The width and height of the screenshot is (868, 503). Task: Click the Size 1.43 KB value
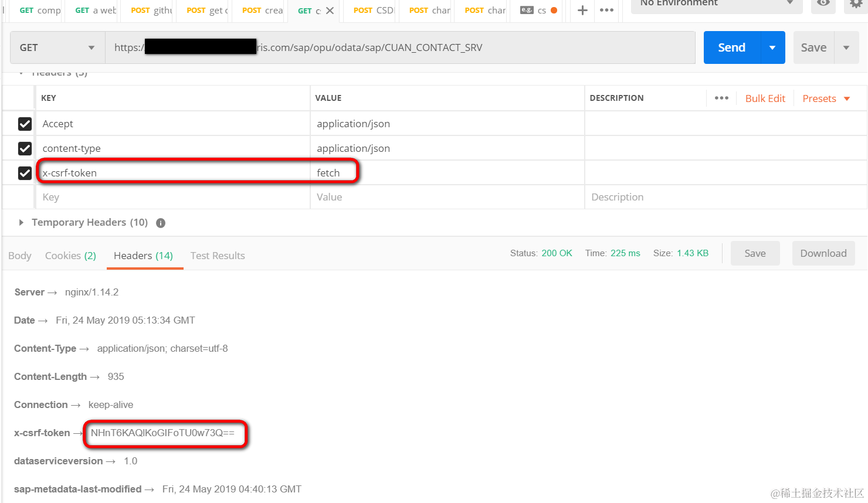(x=693, y=253)
